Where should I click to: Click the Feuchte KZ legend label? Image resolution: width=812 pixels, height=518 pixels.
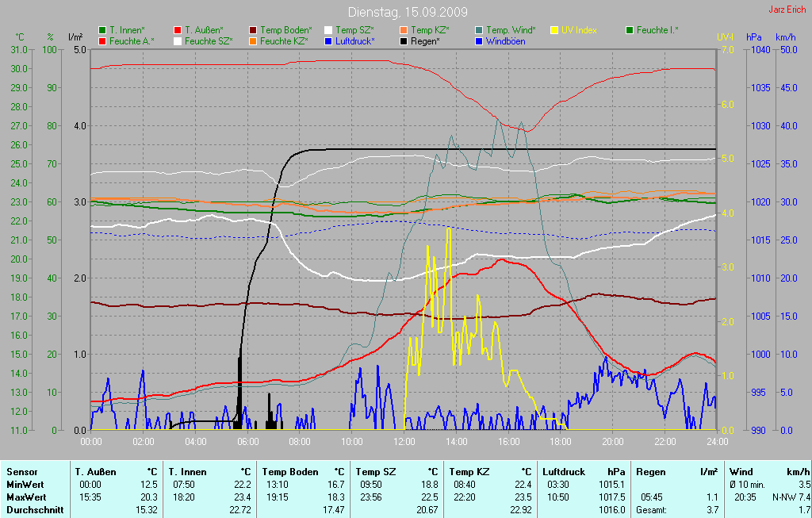(283, 40)
